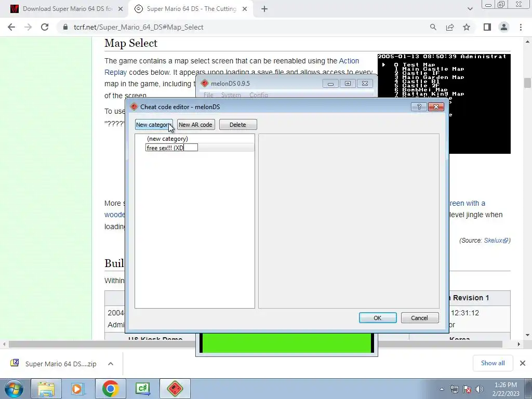This screenshot has width=532, height=399.
Task: Click the category name edit field
Action: [x=171, y=148]
